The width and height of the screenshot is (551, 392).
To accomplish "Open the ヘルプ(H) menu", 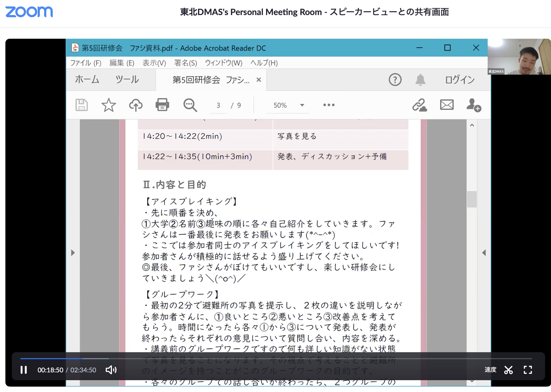I will 264,63.
